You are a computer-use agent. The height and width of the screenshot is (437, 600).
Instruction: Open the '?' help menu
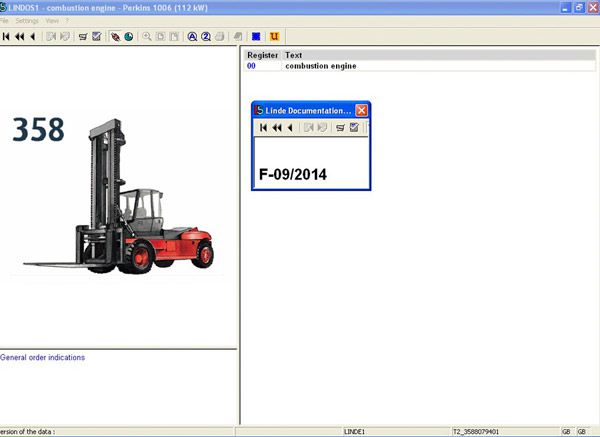67,21
